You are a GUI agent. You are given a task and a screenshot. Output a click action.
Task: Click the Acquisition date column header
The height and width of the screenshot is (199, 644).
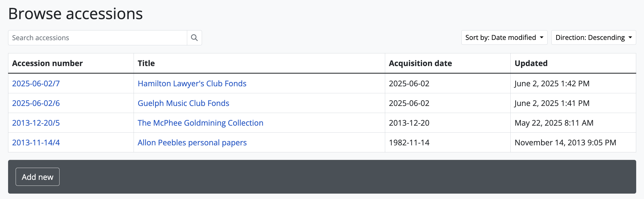420,63
